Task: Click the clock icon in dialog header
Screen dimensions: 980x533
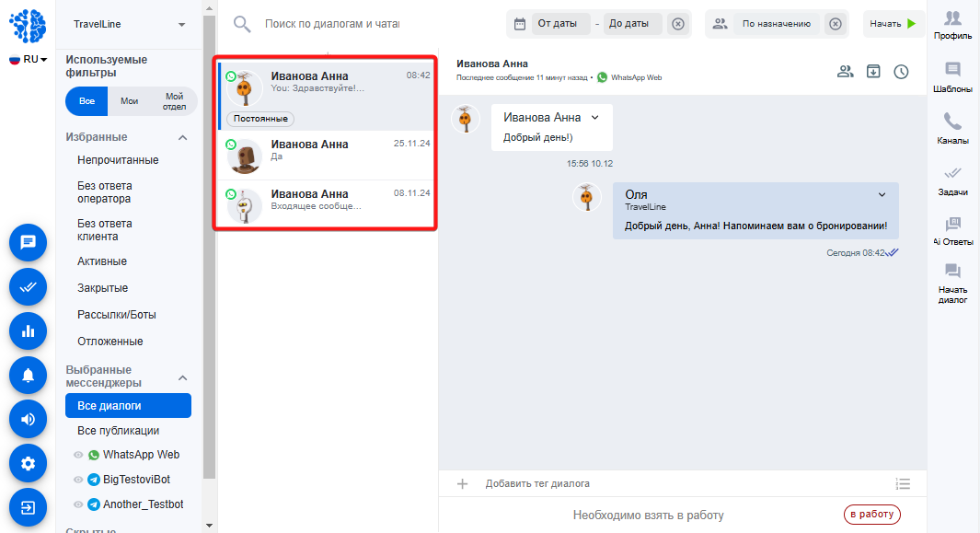Action: tap(901, 72)
